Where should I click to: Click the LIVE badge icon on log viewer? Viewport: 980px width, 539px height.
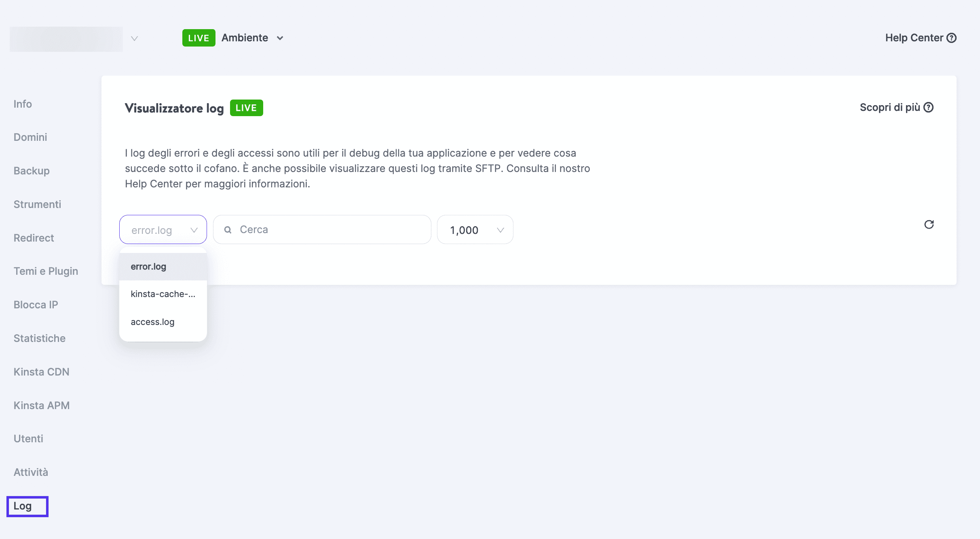tap(246, 108)
